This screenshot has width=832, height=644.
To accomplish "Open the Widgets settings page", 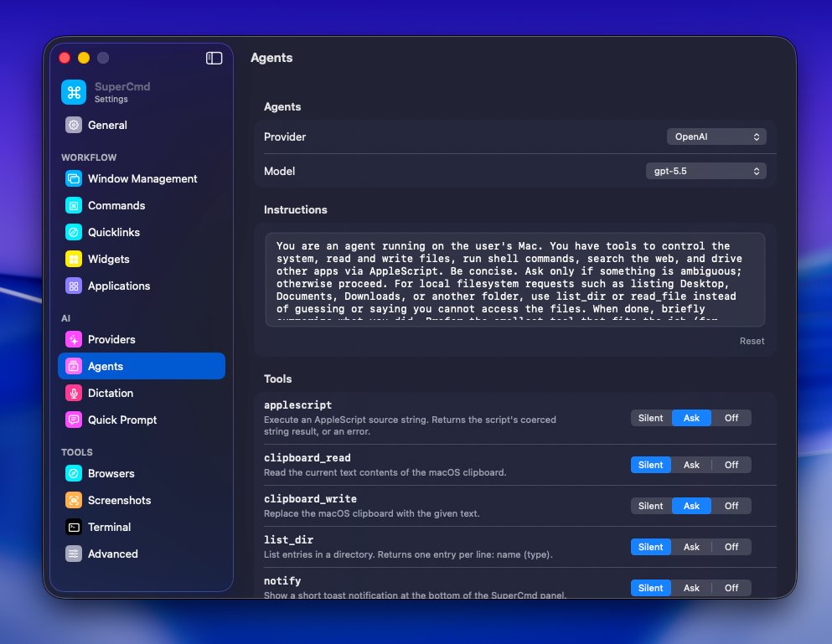I will coord(141,259).
